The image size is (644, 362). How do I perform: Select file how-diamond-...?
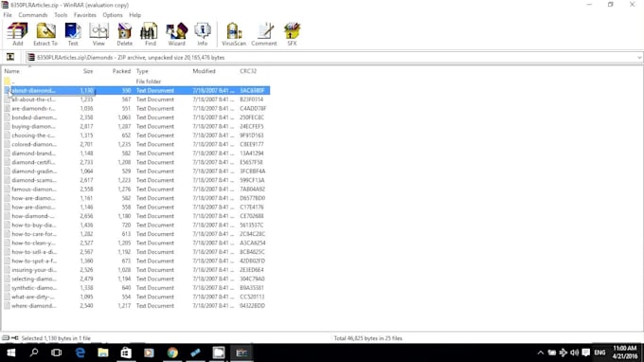click(136, 216)
